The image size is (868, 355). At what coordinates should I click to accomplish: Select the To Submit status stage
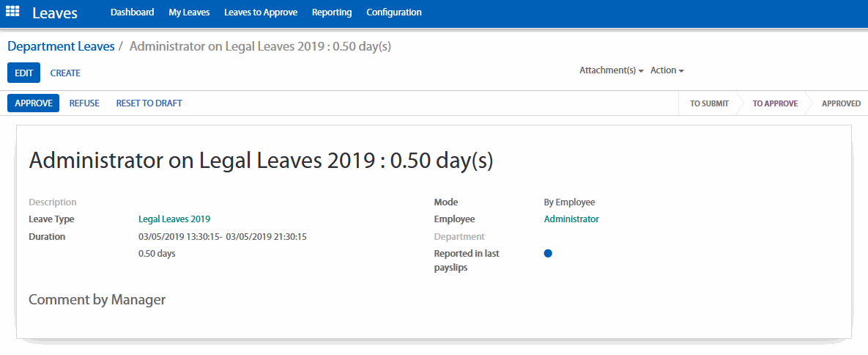click(x=709, y=103)
